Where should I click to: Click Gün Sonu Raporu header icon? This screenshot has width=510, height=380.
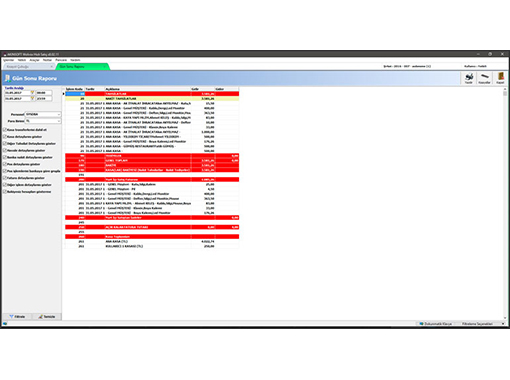[x=7, y=78]
